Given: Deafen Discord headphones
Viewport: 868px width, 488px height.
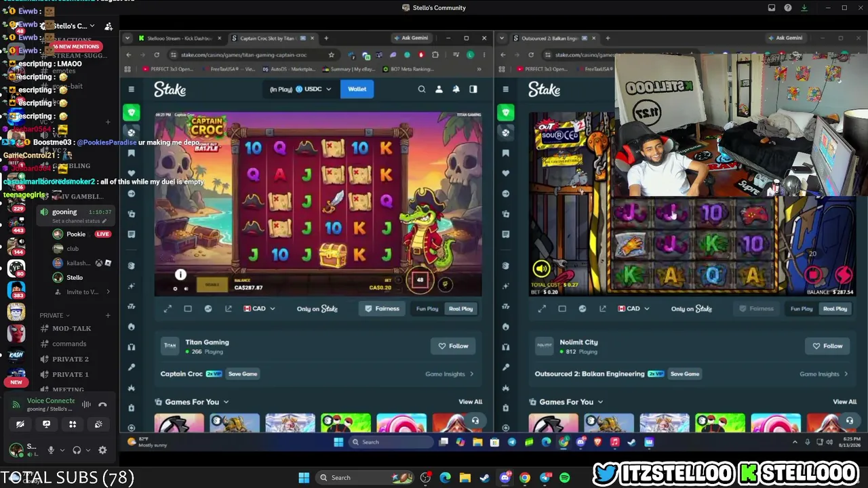Looking at the screenshot, I should (77, 450).
